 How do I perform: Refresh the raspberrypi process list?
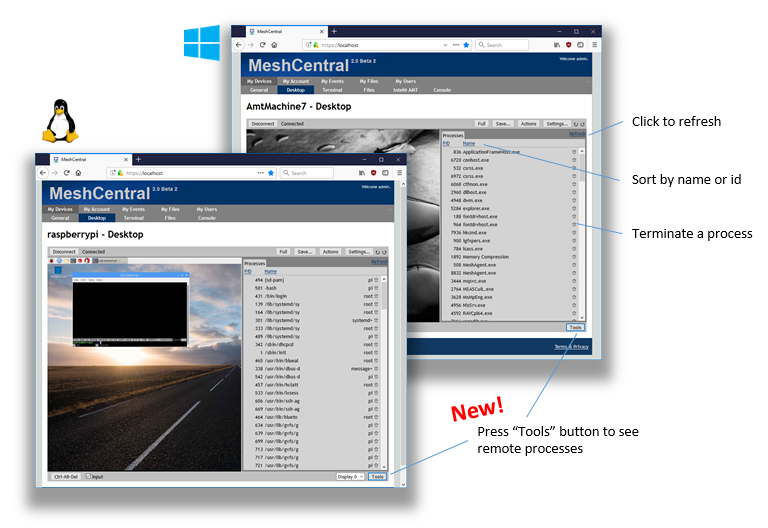379,262
